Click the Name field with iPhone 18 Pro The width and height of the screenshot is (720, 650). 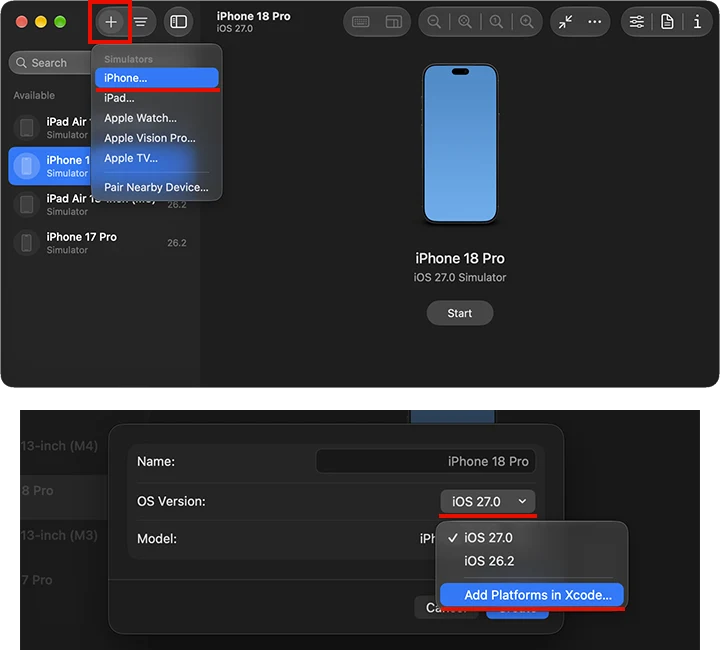[x=426, y=461]
